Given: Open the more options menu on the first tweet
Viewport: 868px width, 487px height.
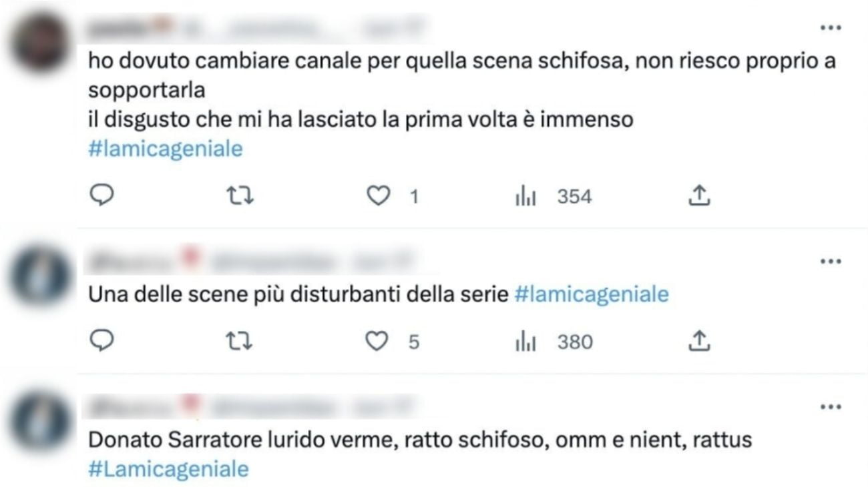Looking at the screenshot, I should pyautogui.click(x=831, y=27).
